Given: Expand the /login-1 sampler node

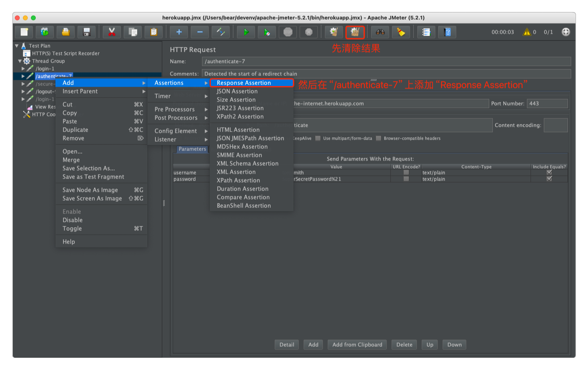Looking at the screenshot, I should (x=23, y=69).
